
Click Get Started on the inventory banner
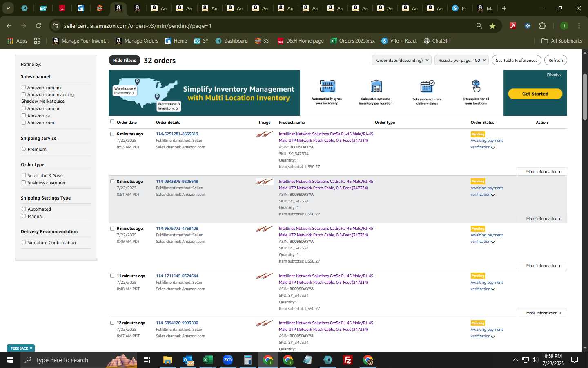point(535,94)
